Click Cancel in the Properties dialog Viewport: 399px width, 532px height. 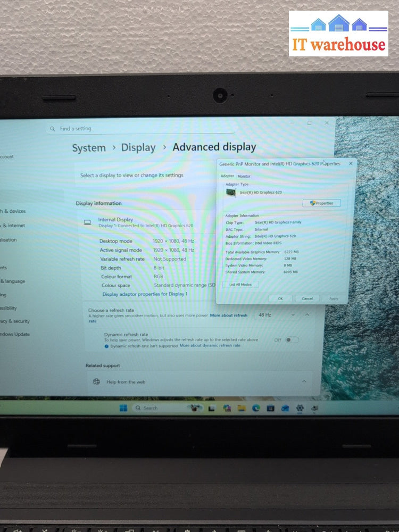pos(307,298)
